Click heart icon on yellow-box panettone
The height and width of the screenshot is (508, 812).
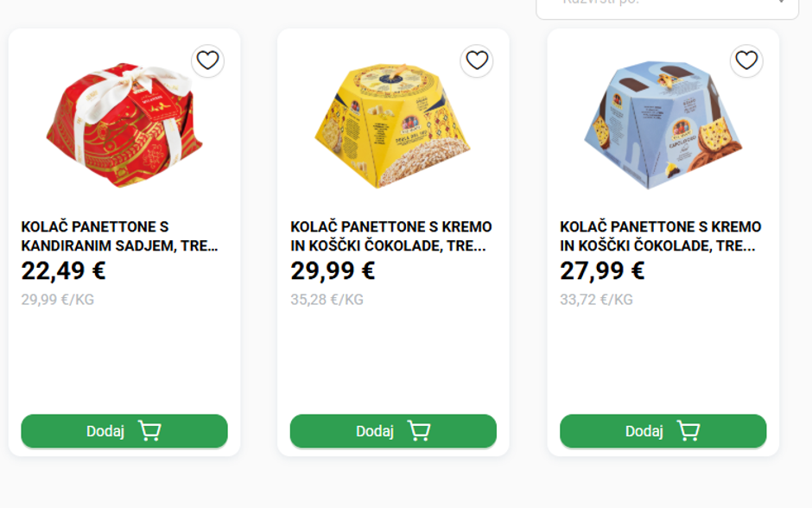click(477, 60)
